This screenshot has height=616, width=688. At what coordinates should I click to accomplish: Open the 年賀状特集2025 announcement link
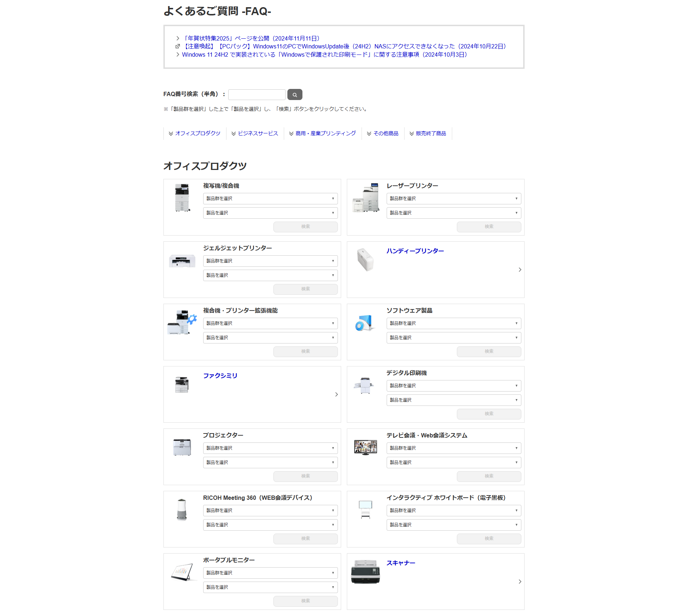pos(251,38)
